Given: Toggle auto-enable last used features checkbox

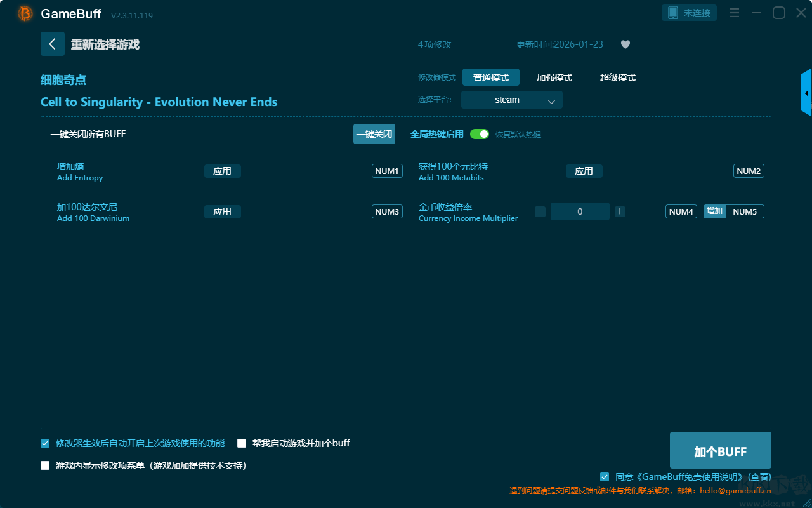Looking at the screenshot, I should click(45, 443).
